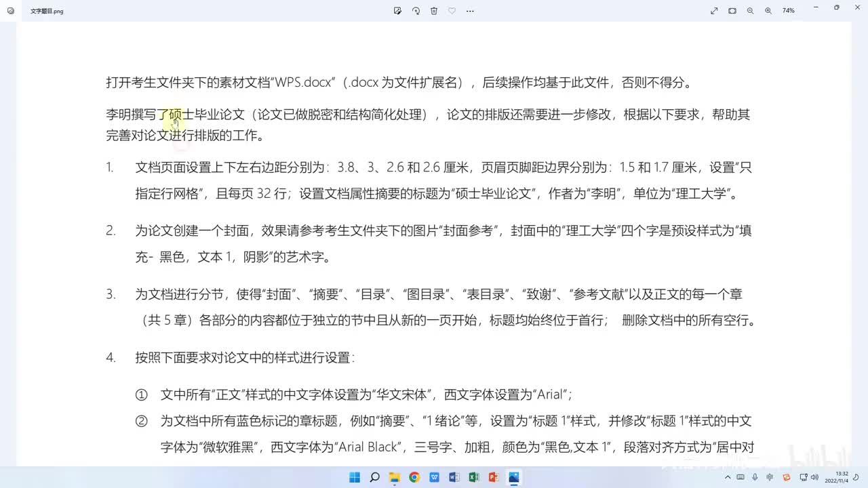868x488 pixels.
Task: Open Microsoft Word from the taskbar
Action: click(x=454, y=477)
